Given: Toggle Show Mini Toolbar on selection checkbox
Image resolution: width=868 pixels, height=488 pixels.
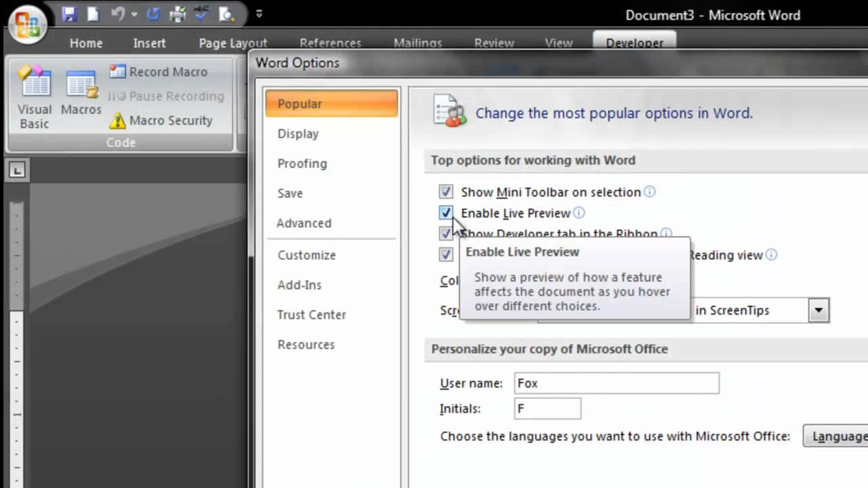Looking at the screenshot, I should click(x=446, y=192).
